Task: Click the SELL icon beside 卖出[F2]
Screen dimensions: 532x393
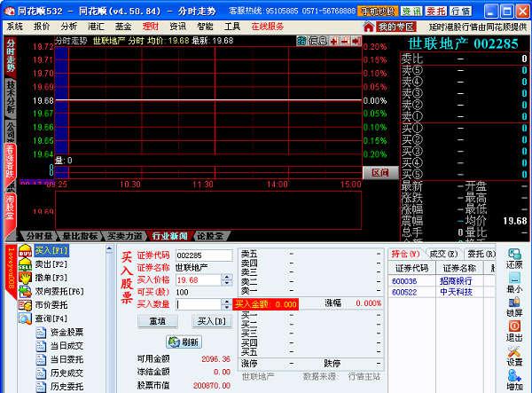Action: pos(25,264)
